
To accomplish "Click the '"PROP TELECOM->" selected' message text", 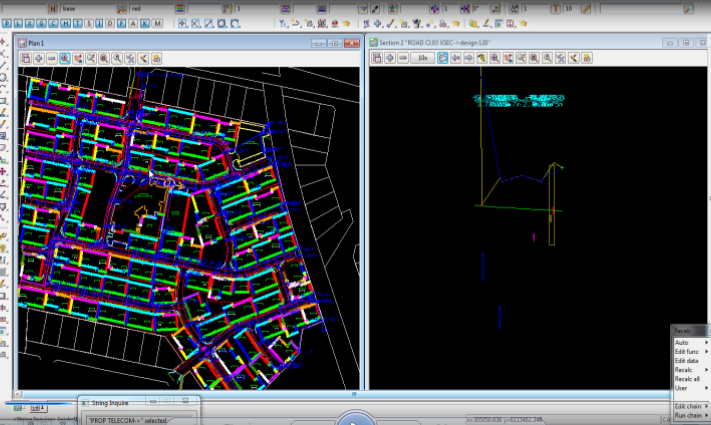I will (x=127, y=420).
